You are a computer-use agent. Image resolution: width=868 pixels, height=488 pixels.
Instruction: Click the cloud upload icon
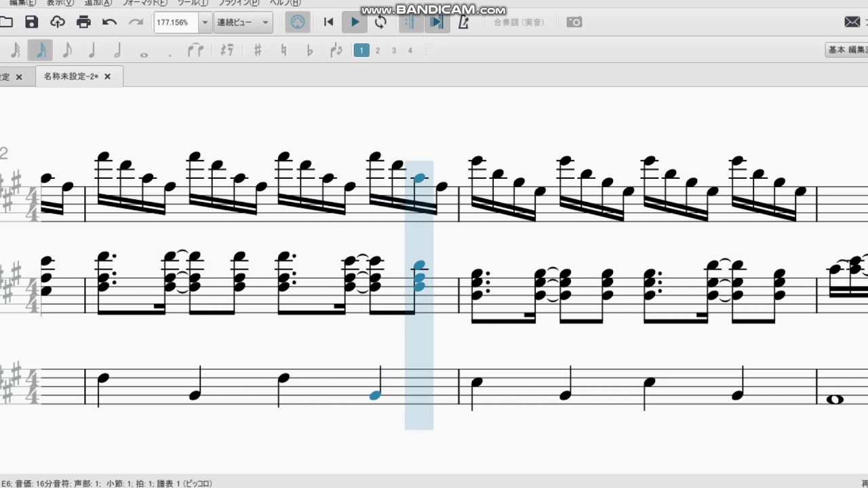click(x=58, y=22)
